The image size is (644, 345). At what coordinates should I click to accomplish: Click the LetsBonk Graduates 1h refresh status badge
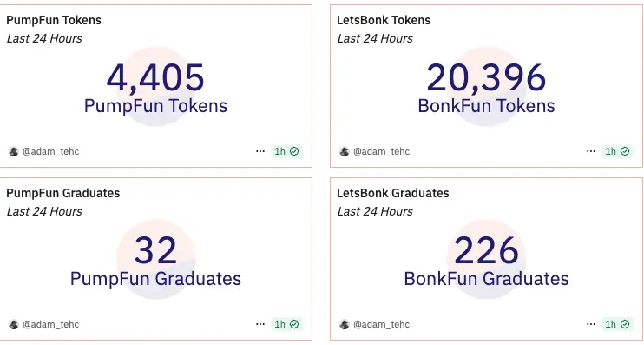click(x=617, y=324)
